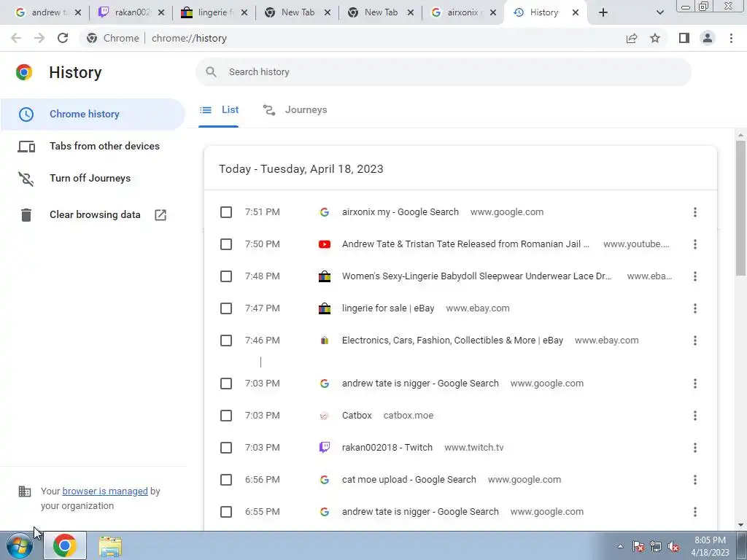Open more actions for cat moe upload entry
747x560 pixels.
[695, 480]
